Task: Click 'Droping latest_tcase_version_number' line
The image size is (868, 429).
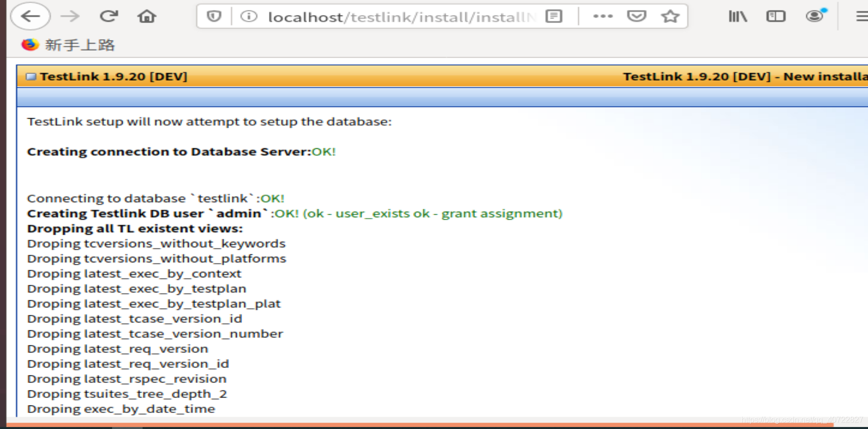Action: click(x=155, y=334)
